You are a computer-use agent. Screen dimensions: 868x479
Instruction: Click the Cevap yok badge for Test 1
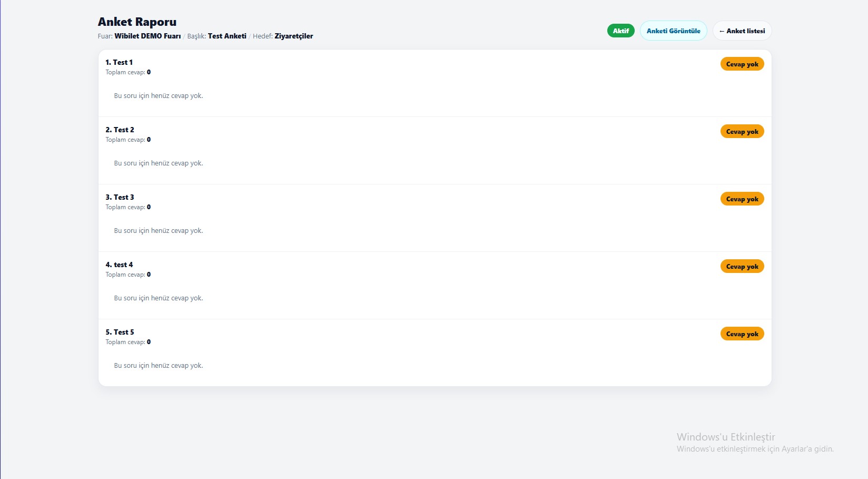pyautogui.click(x=742, y=64)
